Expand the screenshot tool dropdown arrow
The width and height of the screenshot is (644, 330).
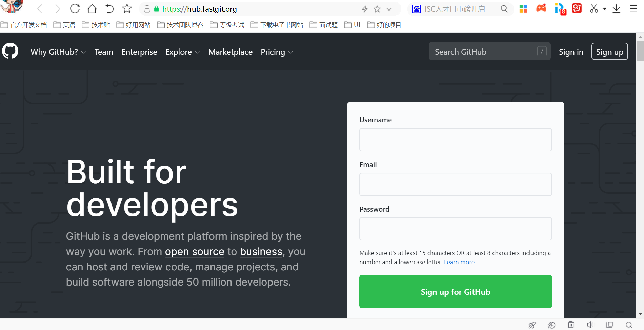[605, 9]
